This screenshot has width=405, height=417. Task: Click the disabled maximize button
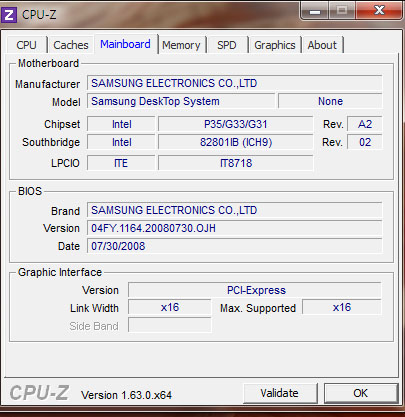click(x=342, y=11)
